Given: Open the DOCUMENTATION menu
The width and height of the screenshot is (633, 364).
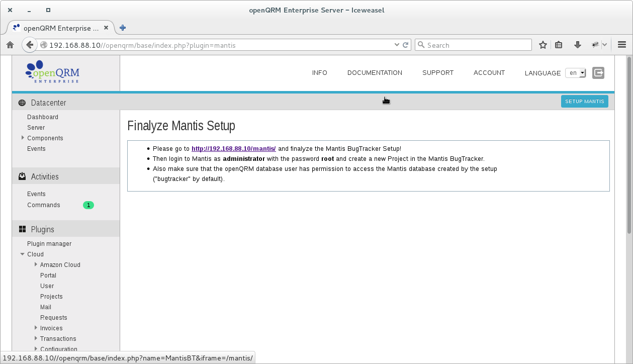Looking at the screenshot, I should click(375, 73).
